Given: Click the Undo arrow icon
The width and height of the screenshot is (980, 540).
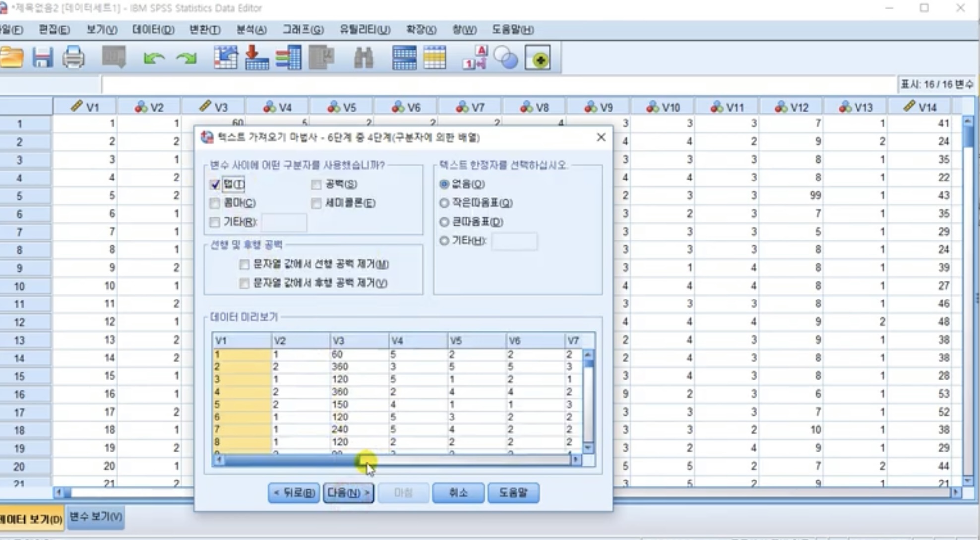Looking at the screenshot, I should point(154,59).
